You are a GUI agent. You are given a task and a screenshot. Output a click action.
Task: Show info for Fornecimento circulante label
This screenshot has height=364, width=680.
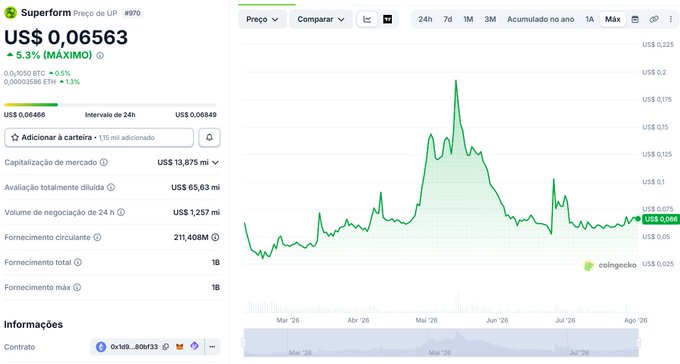point(97,237)
